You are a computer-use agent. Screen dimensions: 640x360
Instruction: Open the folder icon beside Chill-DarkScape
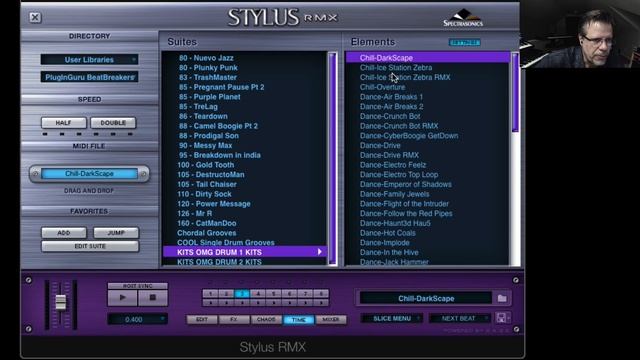pos(502,298)
